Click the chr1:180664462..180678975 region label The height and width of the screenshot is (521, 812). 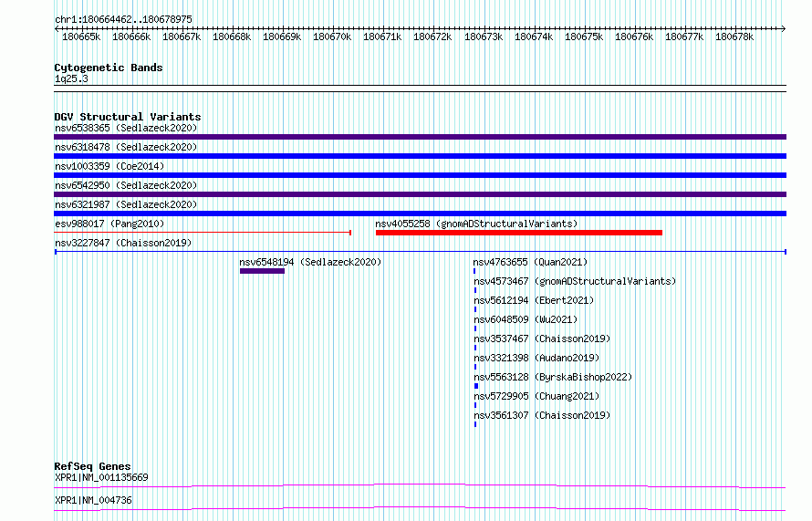coord(123,19)
